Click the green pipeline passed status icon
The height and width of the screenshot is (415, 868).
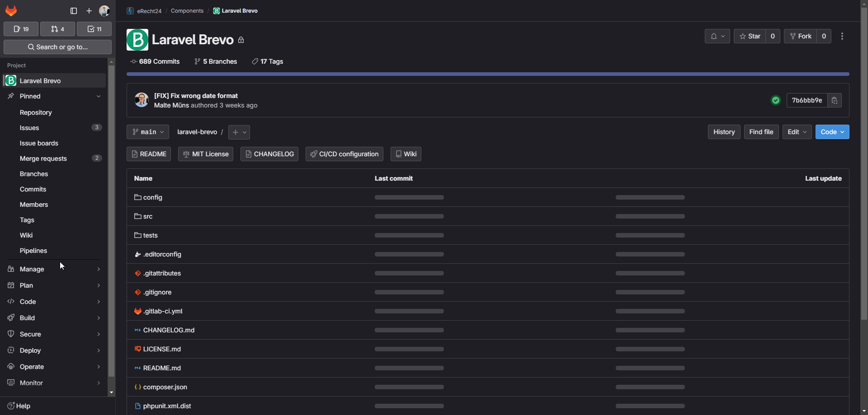(x=776, y=100)
